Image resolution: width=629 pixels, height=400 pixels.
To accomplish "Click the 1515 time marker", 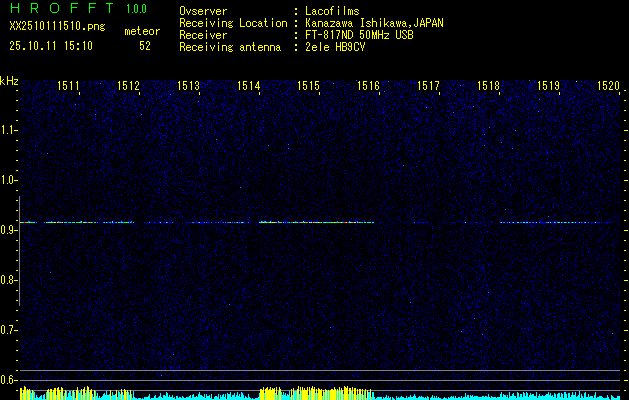I will [x=308, y=87].
